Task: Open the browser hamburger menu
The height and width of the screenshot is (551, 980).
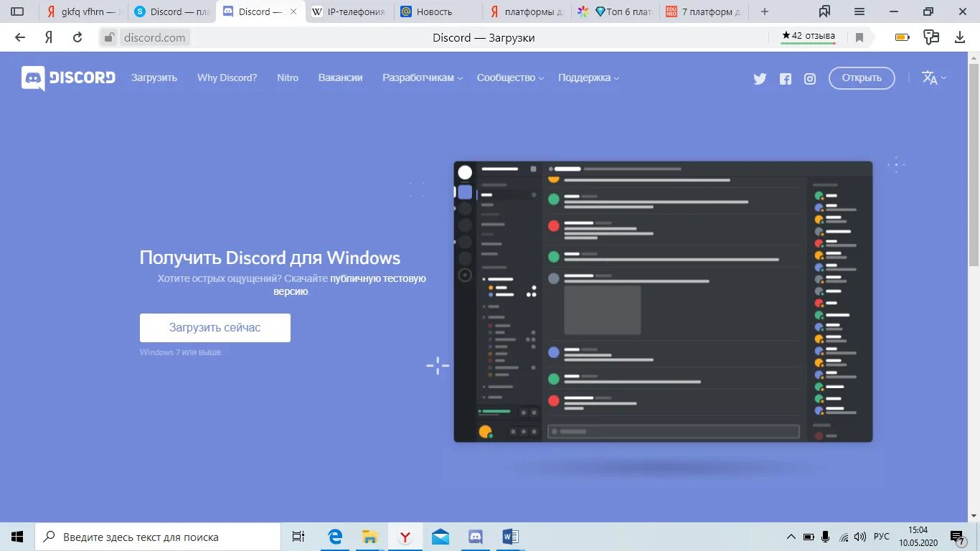Action: (859, 11)
